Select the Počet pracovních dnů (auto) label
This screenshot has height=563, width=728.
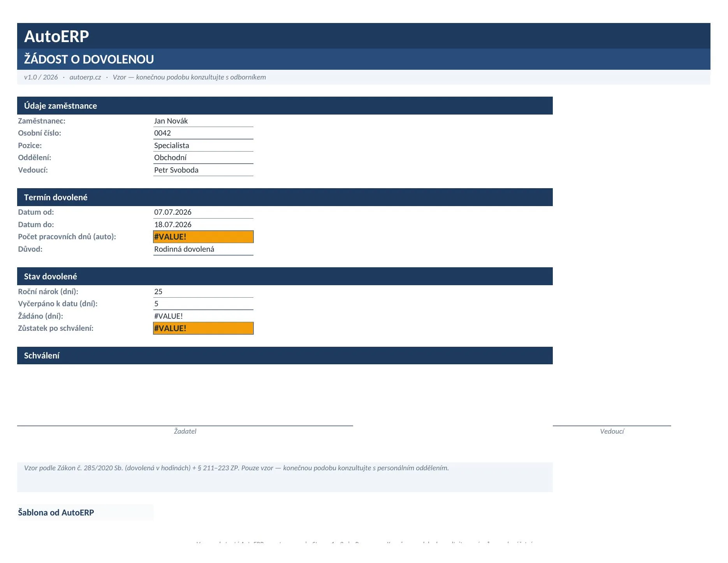coord(67,236)
